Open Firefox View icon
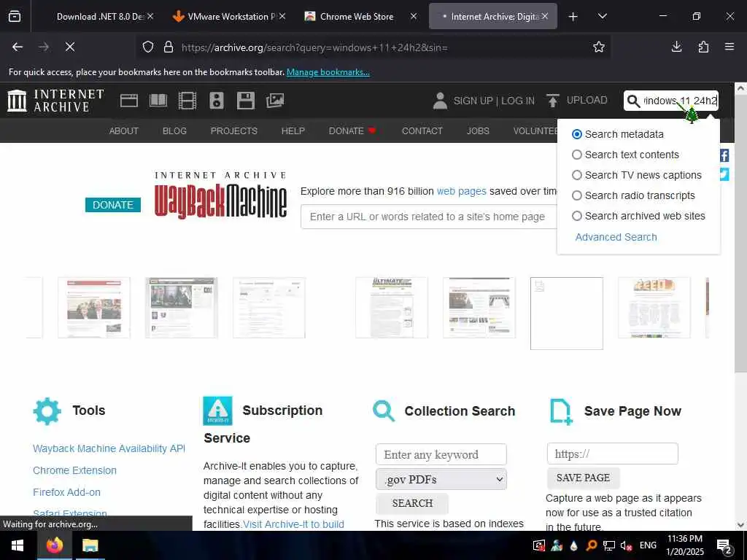This screenshot has height=560, width=747. tap(15, 16)
